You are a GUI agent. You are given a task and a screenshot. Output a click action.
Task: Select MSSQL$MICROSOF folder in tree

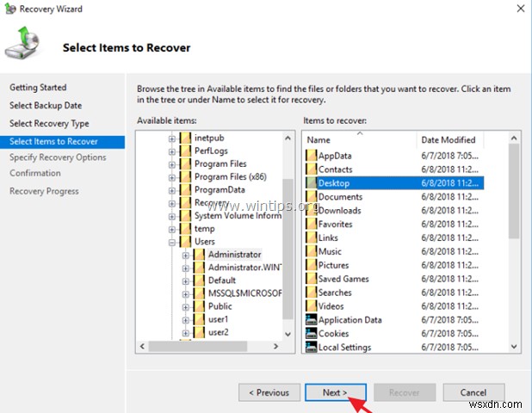(x=244, y=293)
